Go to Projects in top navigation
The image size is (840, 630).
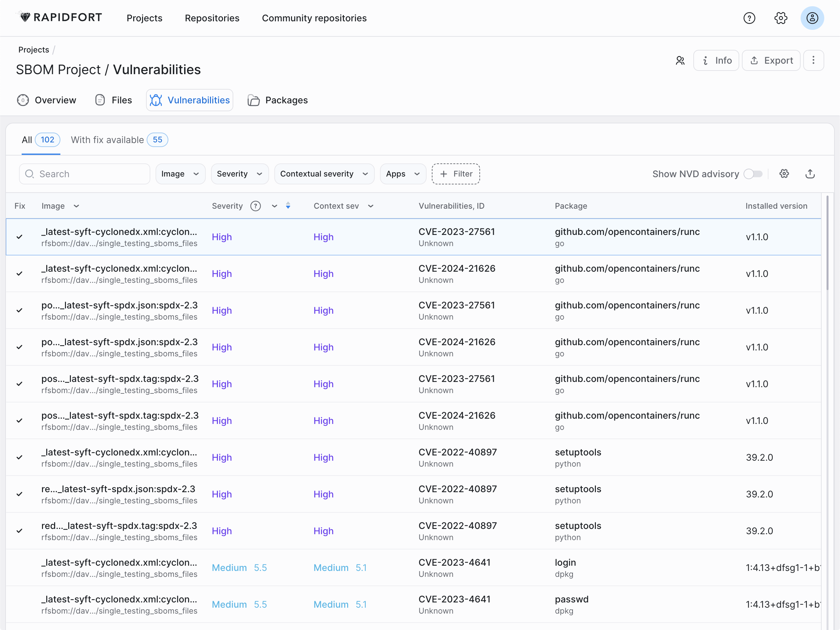144,18
